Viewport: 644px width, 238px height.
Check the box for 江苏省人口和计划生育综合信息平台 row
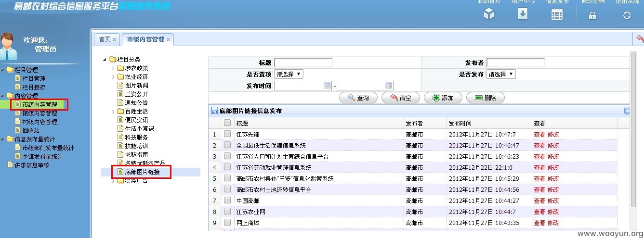point(227,156)
